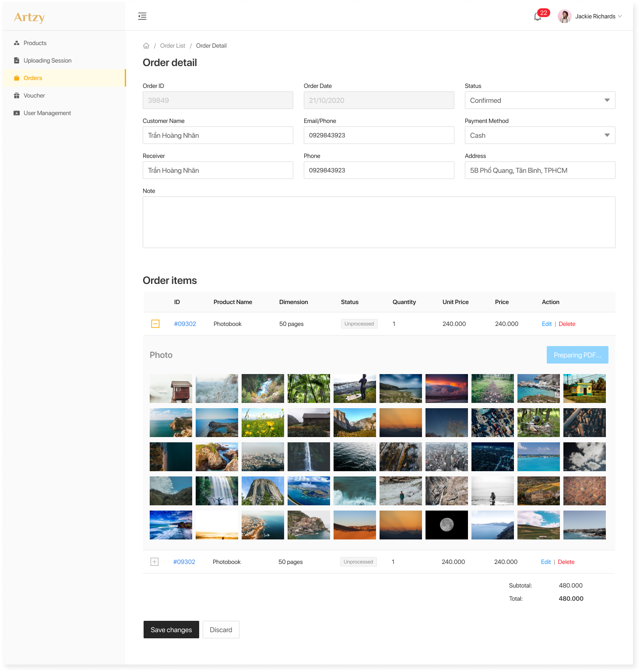Click the Dimension column header
The width and height of the screenshot is (640, 672).
point(293,302)
